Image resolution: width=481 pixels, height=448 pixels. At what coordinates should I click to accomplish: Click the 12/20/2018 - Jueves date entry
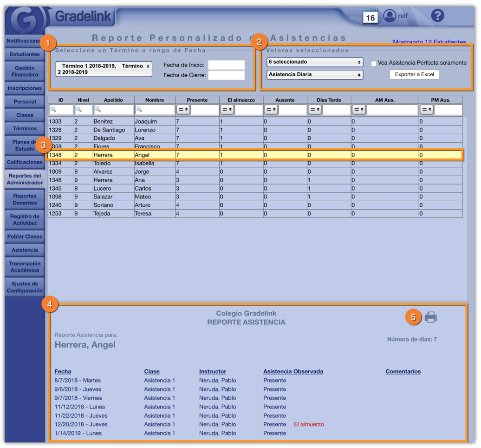click(81, 424)
